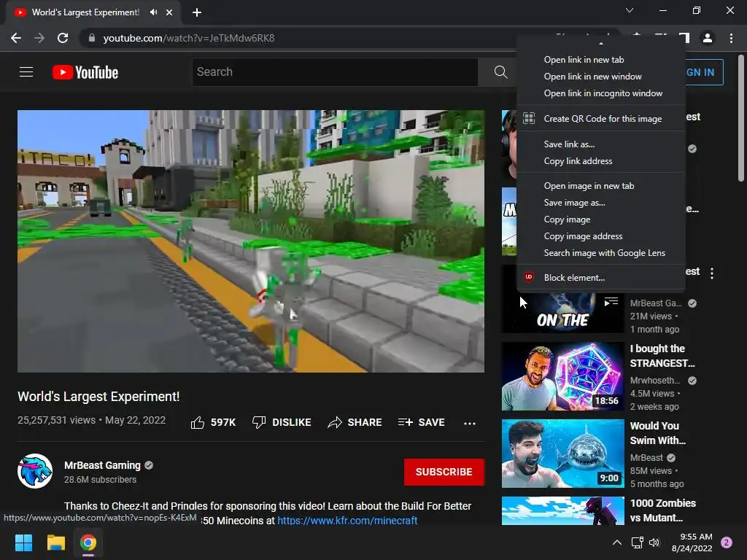Open Chrome profile avatar icon

[708, 38]
